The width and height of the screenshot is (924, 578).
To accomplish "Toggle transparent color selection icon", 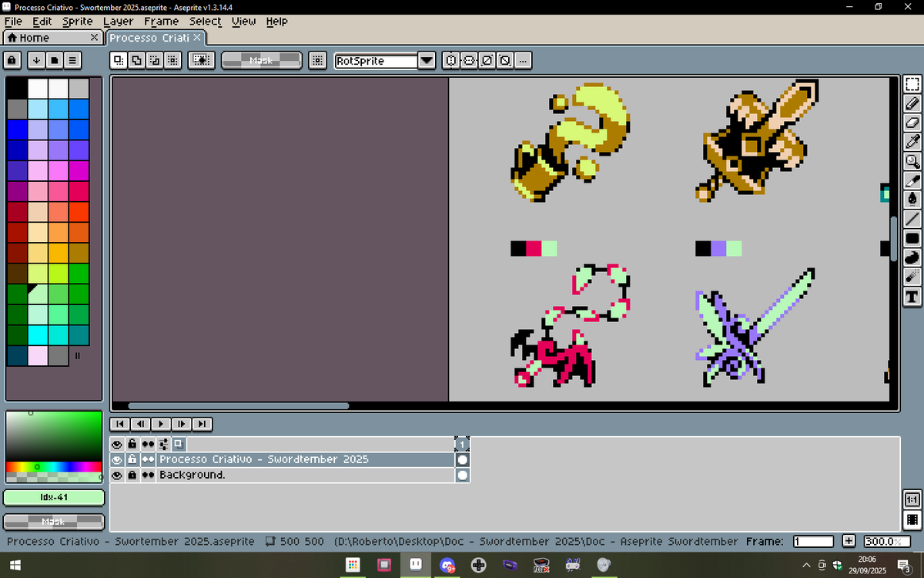I will 201,60.
